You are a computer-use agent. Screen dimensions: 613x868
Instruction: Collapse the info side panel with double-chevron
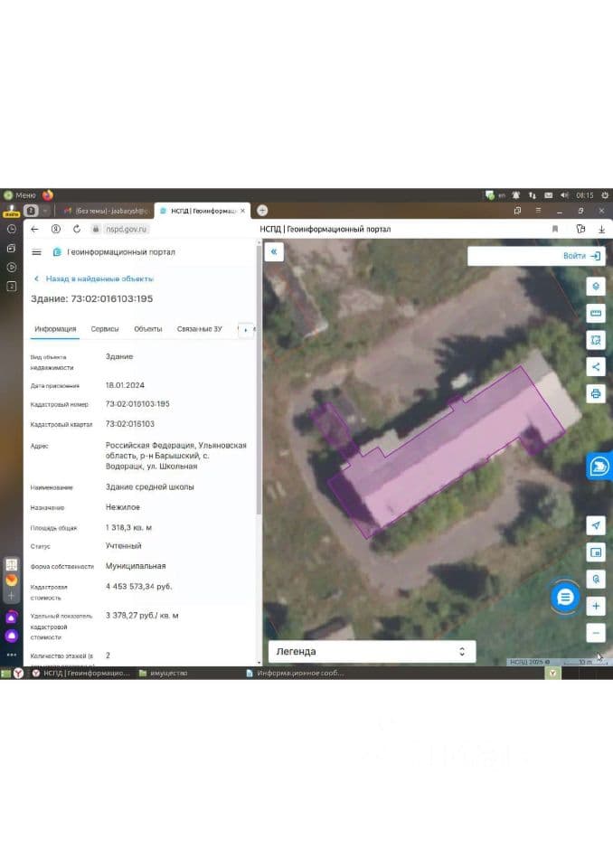click(x=274, y=252)
